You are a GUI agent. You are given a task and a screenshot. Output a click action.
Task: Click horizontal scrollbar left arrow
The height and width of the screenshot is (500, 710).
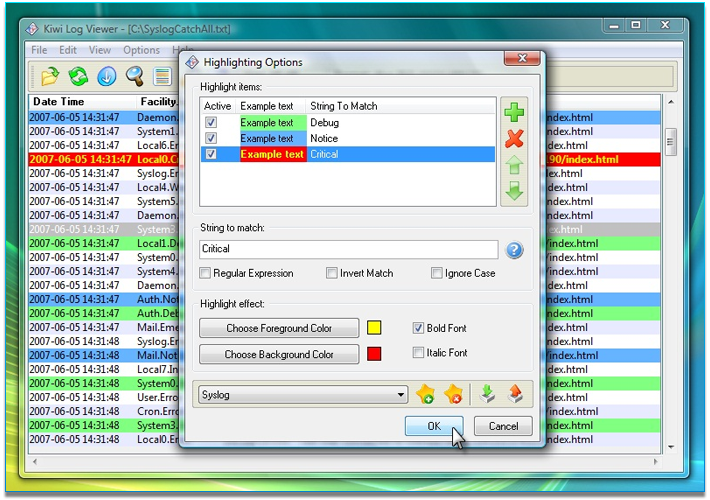[x=35, y=462]
